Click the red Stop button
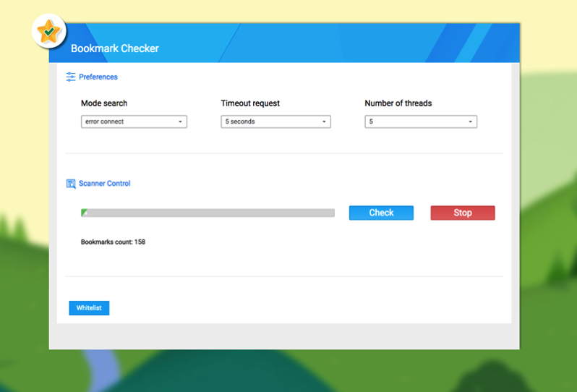Image resolution: width=577 pixels, height=392 pixels. (x=463, y=213)
